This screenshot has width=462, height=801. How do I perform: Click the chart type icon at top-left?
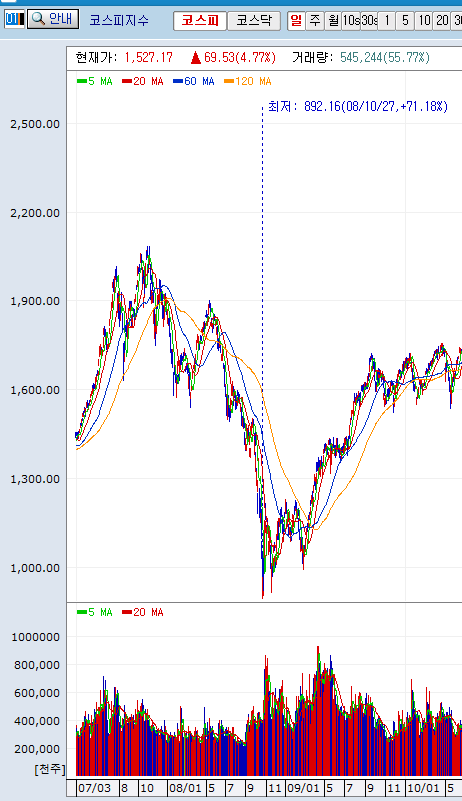(15, 19)
